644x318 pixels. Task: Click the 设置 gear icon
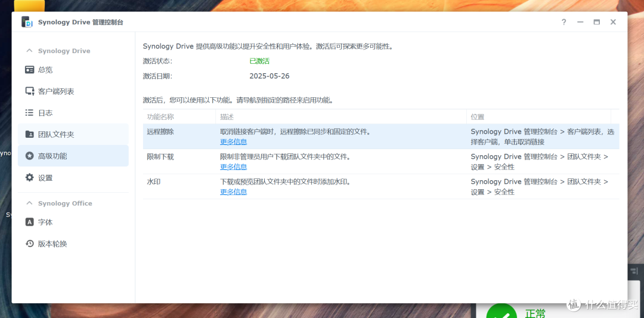click(x=30, y=178)
